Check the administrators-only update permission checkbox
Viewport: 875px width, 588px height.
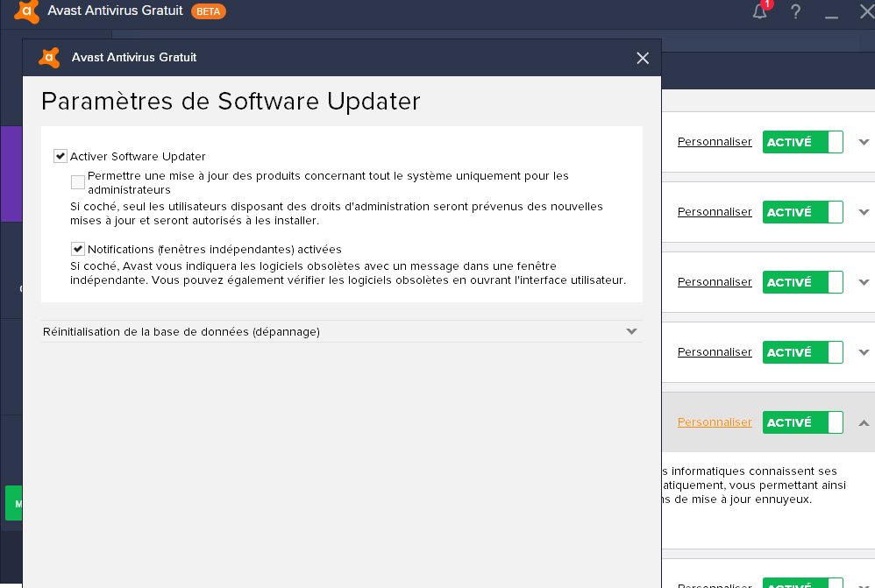78,182
